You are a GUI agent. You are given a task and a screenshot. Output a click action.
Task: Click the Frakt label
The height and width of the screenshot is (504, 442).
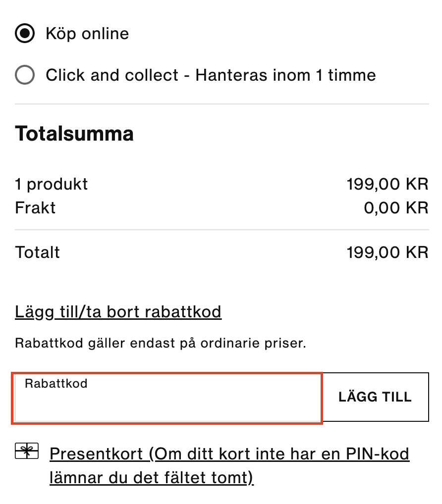(x=35, y=207)
